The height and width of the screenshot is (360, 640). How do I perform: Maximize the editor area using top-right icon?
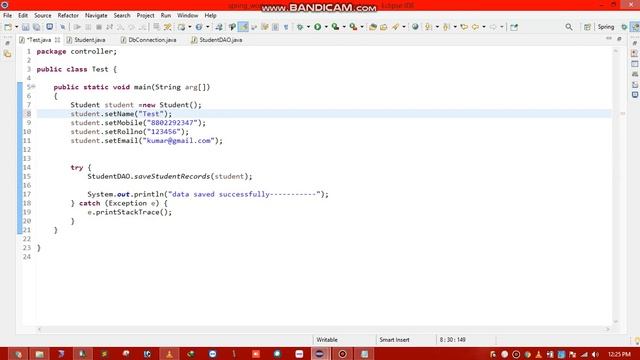(x=619, y=39)
